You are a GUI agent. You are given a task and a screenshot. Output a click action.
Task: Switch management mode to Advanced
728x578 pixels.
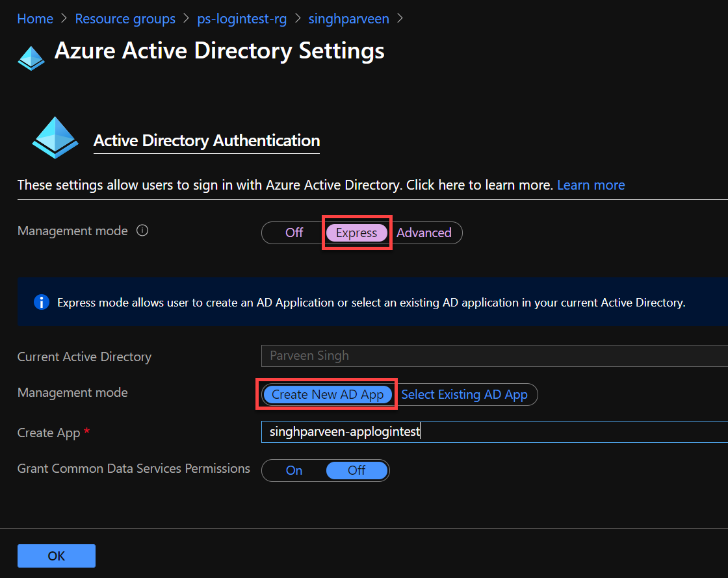point(424,232)
